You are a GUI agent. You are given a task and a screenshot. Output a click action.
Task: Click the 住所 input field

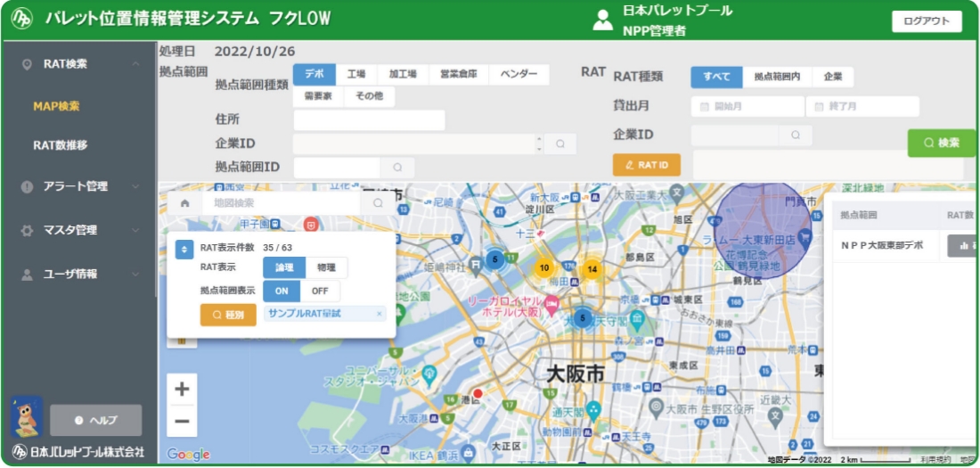tap(370, 120)
